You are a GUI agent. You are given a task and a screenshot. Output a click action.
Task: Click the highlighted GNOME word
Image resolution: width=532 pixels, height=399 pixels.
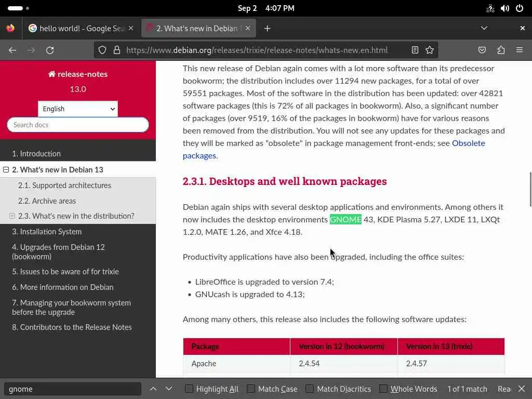click(x=345, y=220)
